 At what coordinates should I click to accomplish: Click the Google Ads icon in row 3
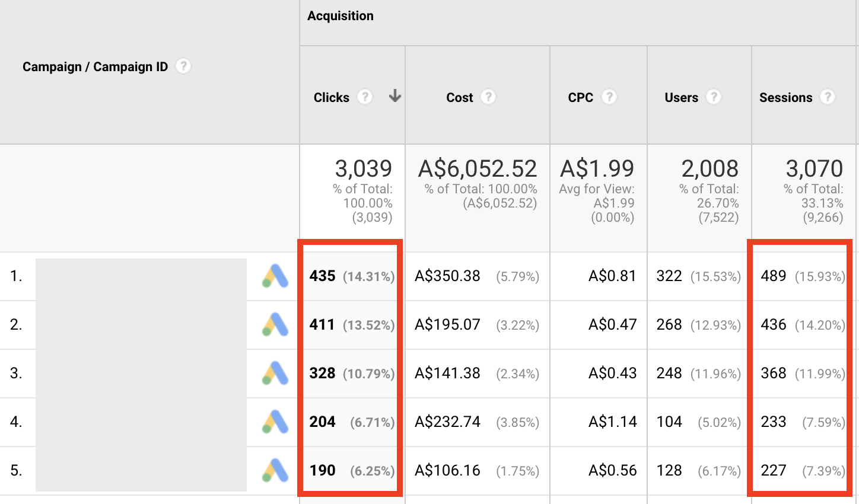(275, 374)
